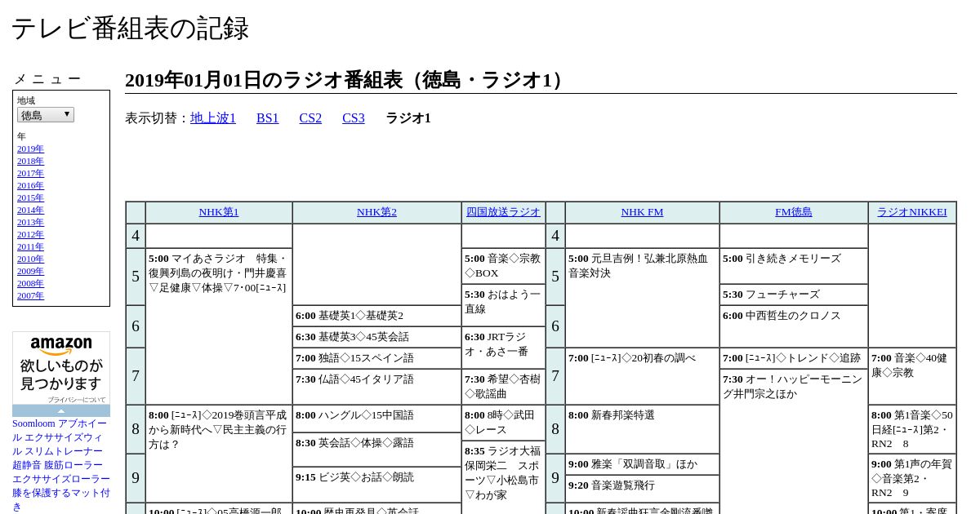Screen dimensions: 980x514
Task: Open the 2007年 year link
Action: click(x=30, y=295)
